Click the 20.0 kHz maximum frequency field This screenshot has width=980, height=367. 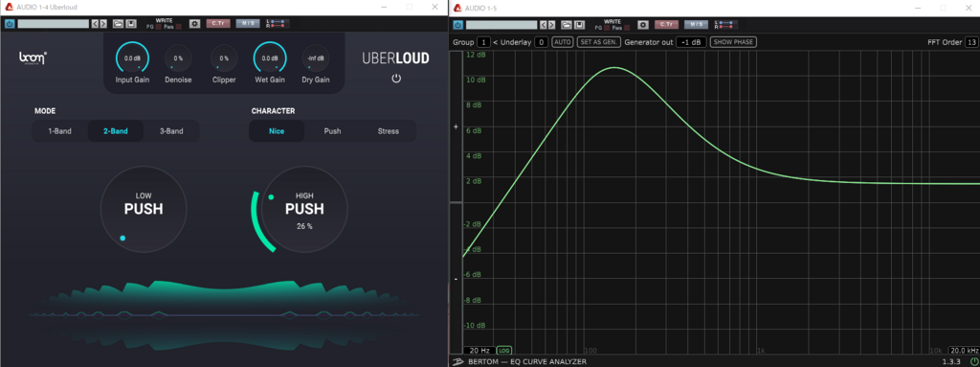click(x=963, y=350)
